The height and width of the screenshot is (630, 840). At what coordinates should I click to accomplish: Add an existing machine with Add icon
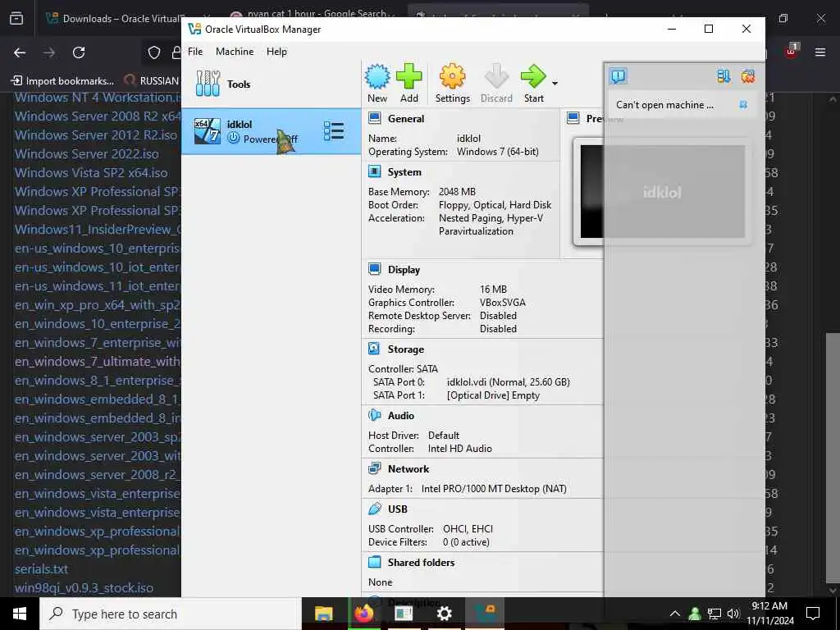coord(409,84)
